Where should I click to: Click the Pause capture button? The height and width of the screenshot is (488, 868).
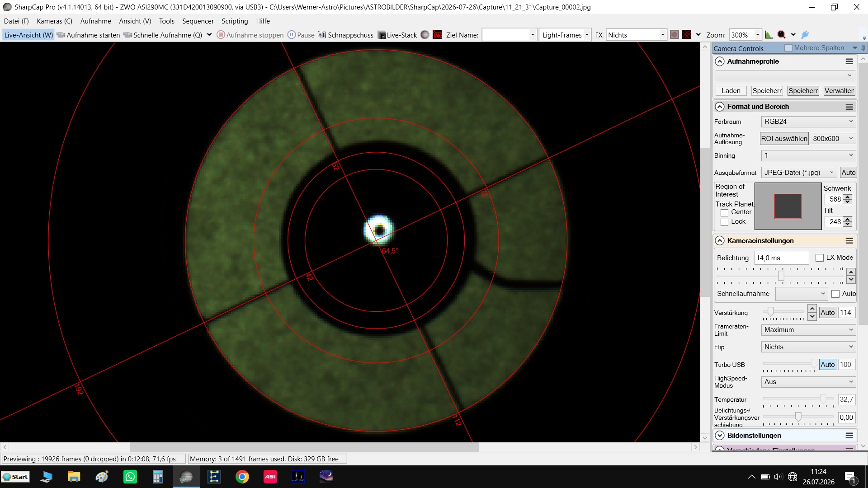tap(301, 35)
